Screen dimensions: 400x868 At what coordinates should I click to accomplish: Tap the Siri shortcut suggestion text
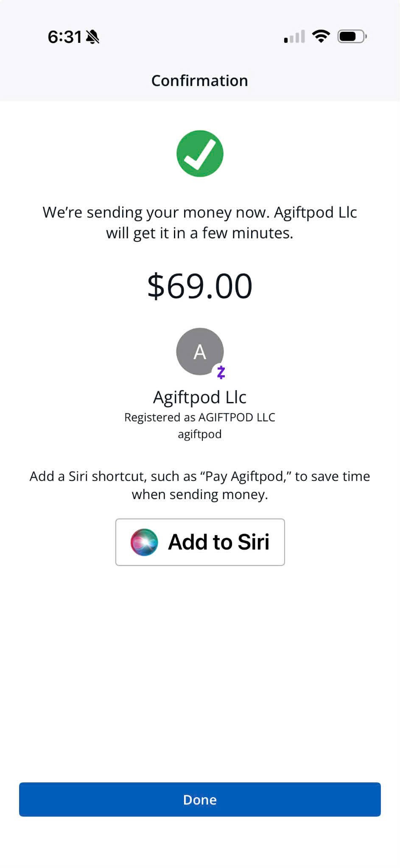pyautogui.click(x=200, y=485)
